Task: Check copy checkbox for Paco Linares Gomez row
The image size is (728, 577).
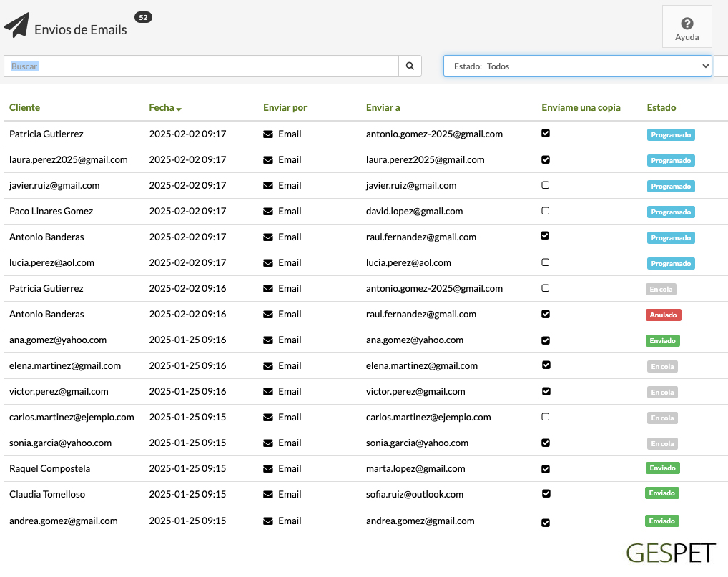Action: point(546,211)
